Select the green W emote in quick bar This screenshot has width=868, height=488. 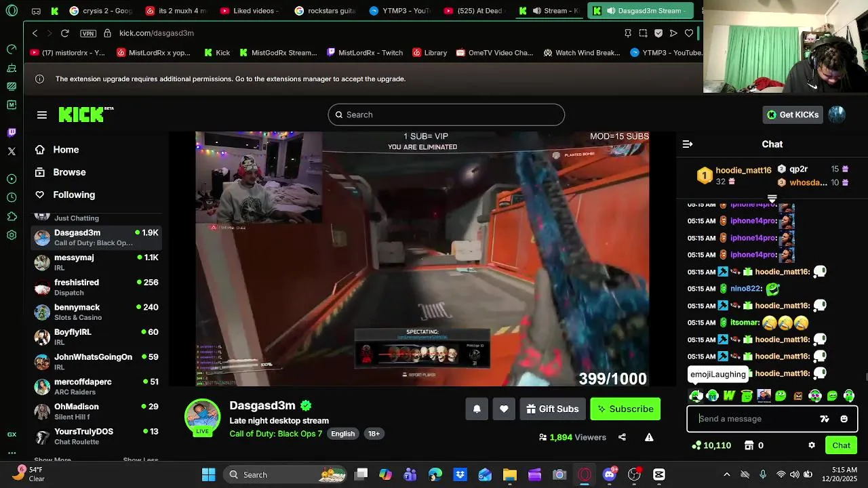click(730, 396)
